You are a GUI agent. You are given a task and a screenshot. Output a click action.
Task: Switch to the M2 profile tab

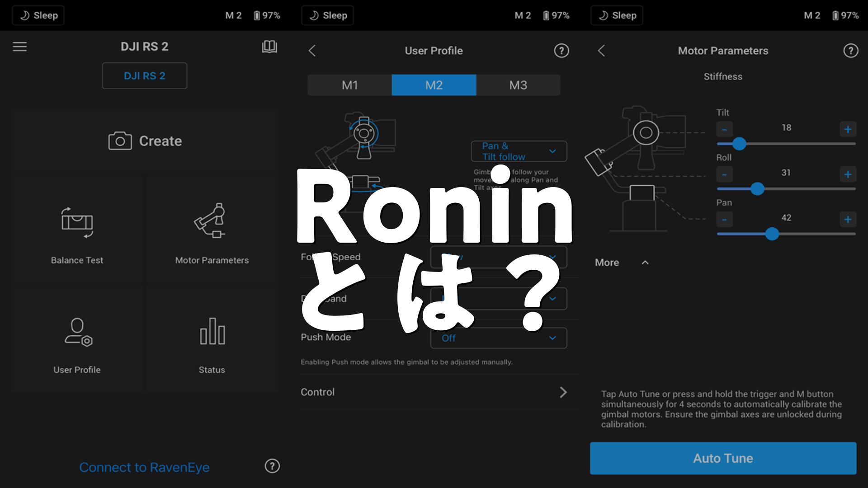tap(434, 85)
